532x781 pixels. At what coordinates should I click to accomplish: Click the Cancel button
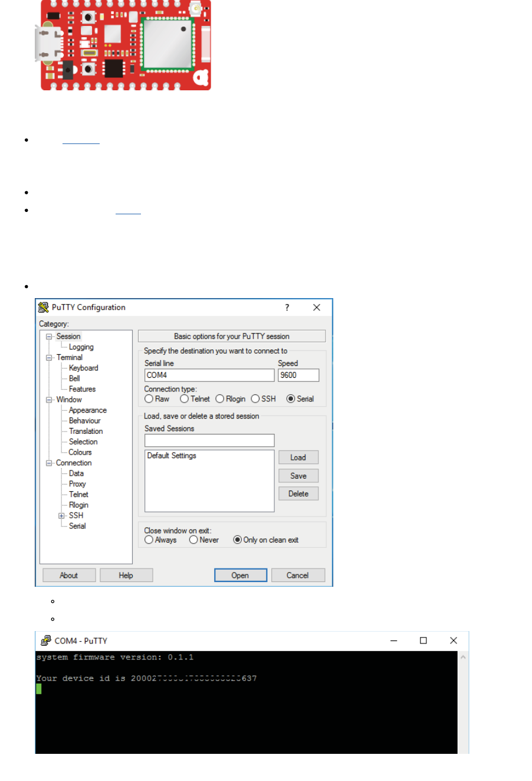pyautogui.click(x=298, y=576)
